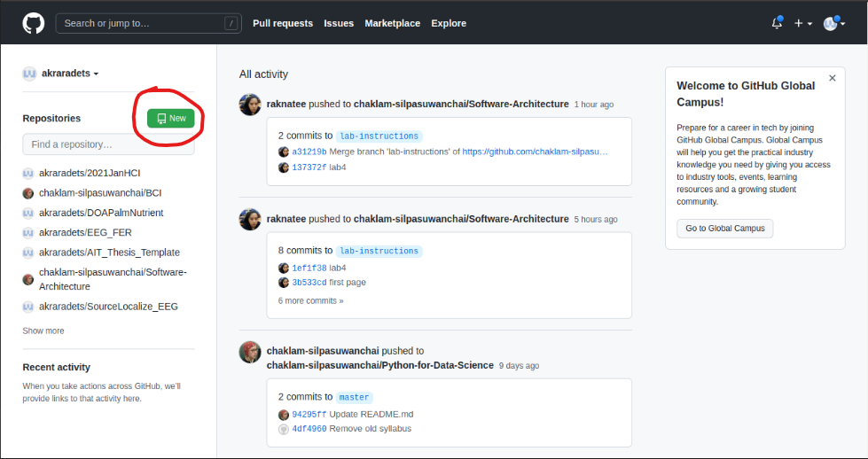Image resolution: width=868 pixels, height=459 pixels.
Task: Focus the Find a repository field
Action: tap(108, 144)
